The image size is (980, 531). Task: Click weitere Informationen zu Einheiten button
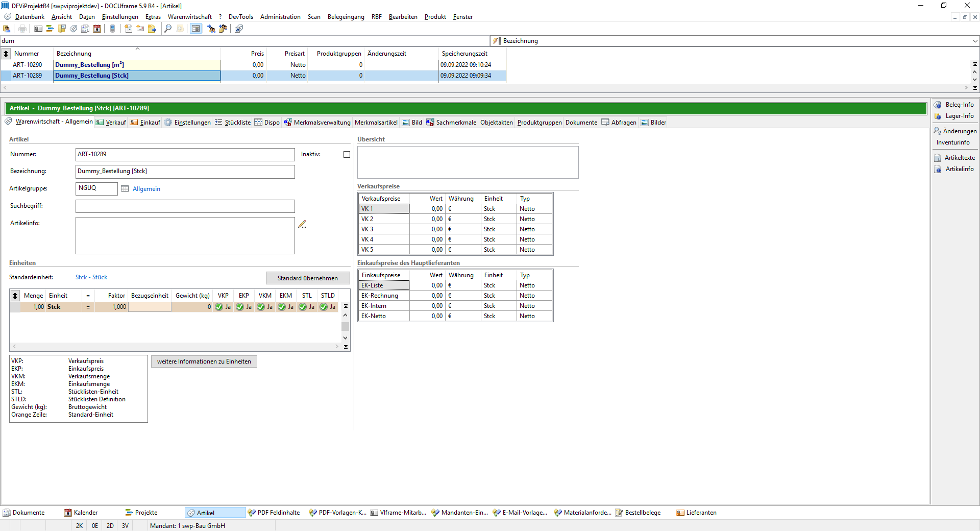[204, 361]
